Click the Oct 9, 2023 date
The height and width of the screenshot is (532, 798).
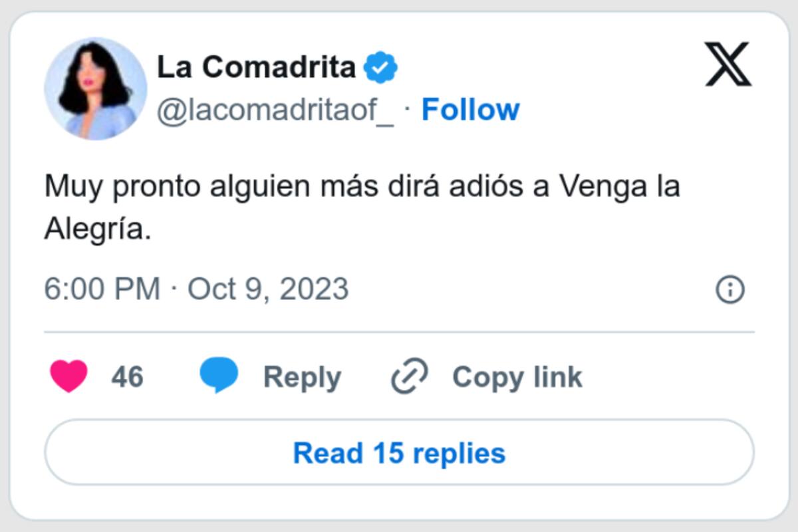(268, 290)
